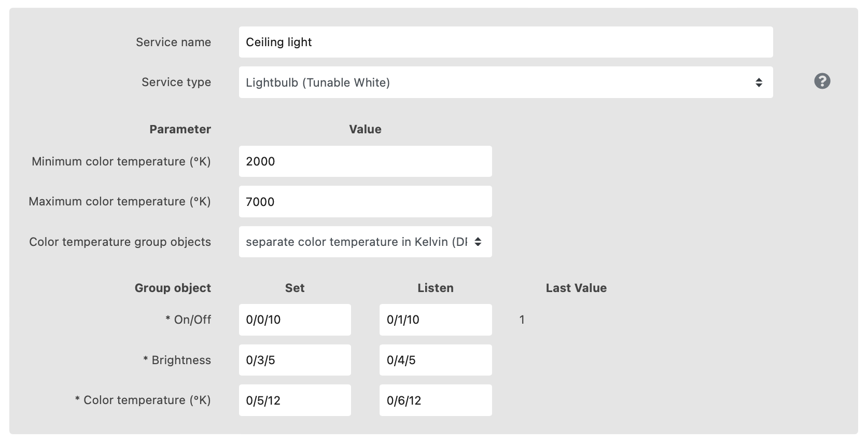Click the help question mark icon

tap(822, 81)
